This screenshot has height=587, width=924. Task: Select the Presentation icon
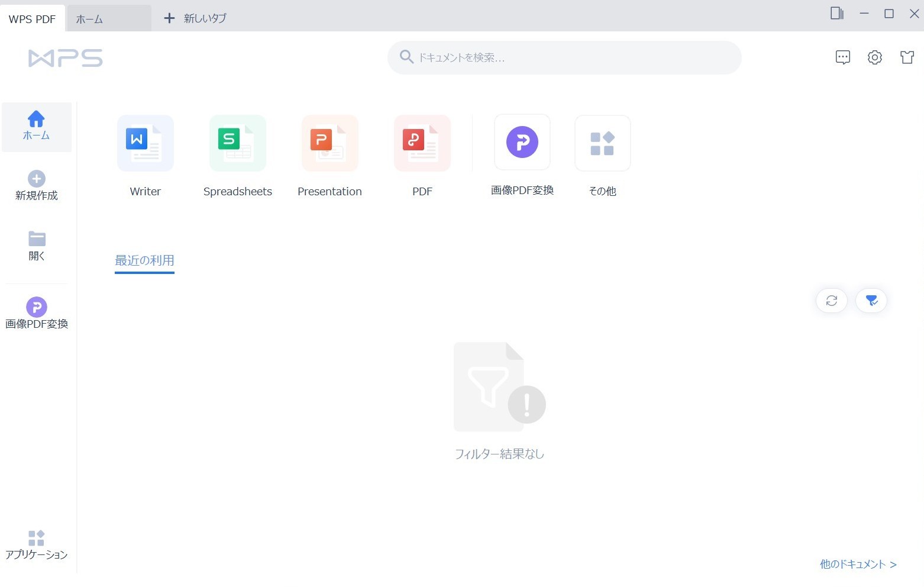tap(329, 155)
